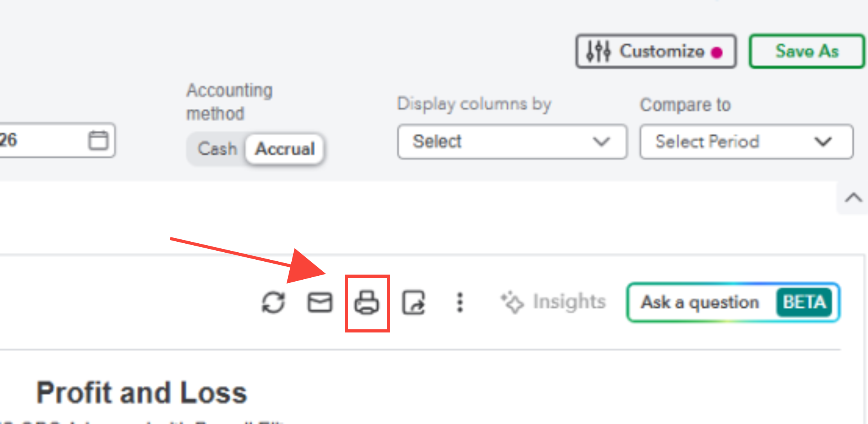Image resolution: width=868 pixels, height=424 pixels.
Task: Refresh the Profit and Loss report
Action: tap(273, 303)
